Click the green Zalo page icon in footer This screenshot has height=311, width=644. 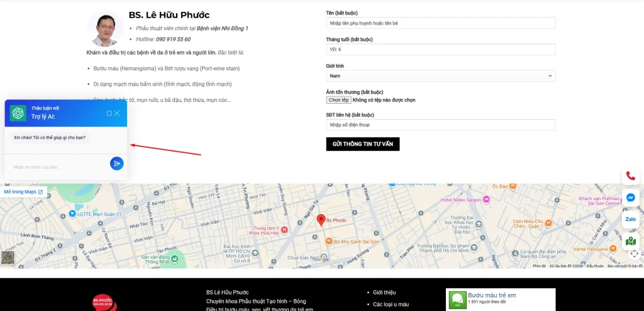(457, 300)
